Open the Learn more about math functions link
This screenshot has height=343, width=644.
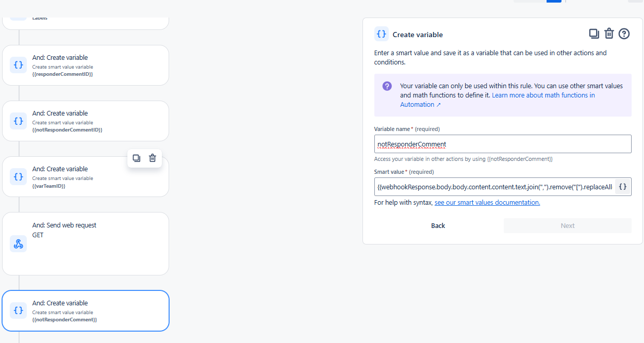pyautogui.click(x=498, y=100)
